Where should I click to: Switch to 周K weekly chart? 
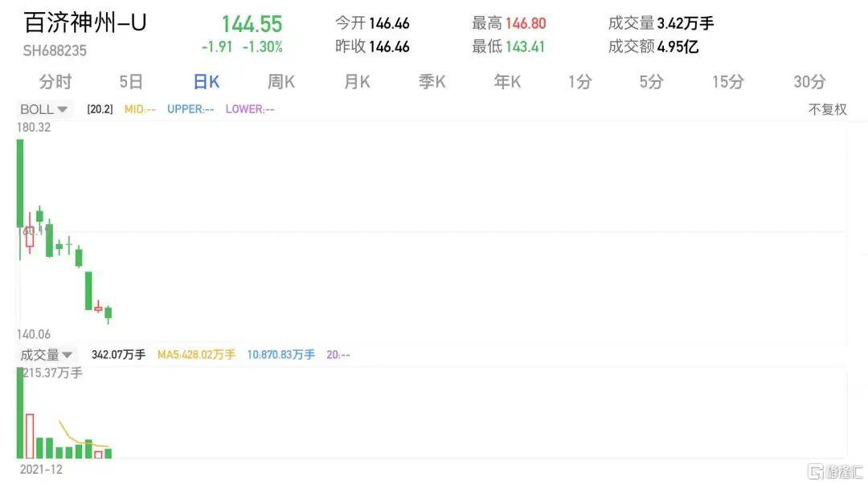coord(281,82)
